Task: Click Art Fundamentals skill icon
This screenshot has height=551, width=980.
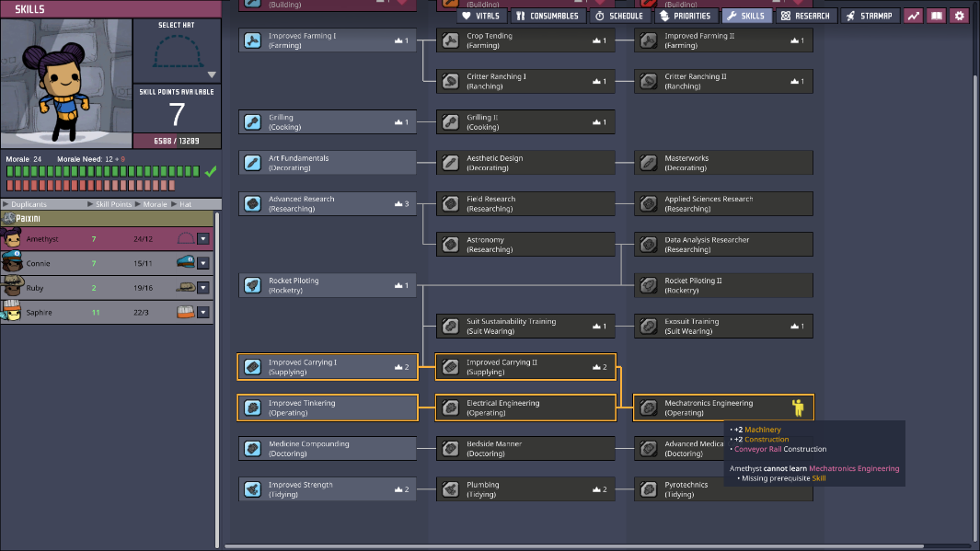Action: (252, 163)
